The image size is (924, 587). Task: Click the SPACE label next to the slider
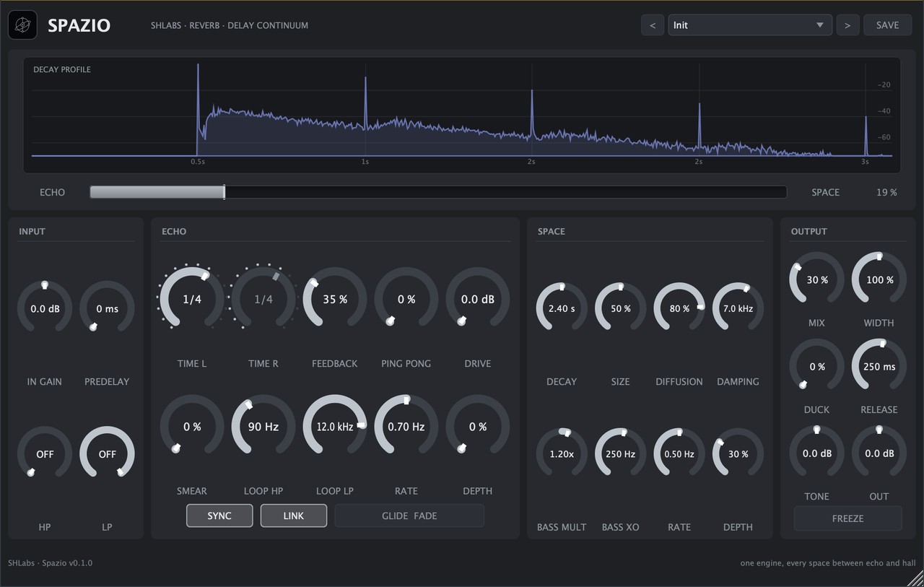pos(825,192)
